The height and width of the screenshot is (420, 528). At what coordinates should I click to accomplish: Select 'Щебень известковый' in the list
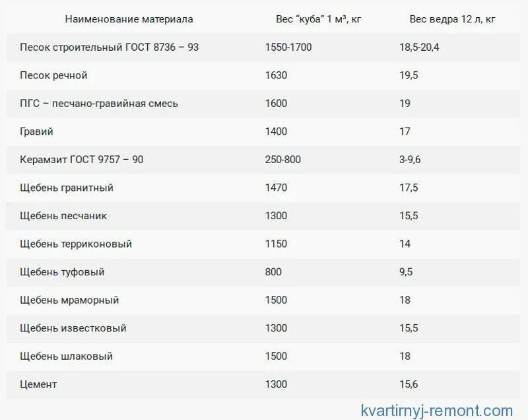[x=73, y=328]
